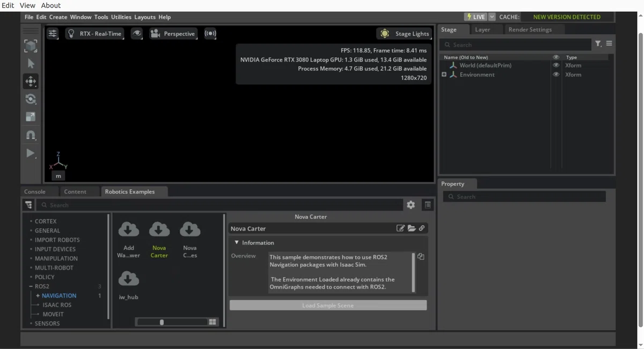Start simulation with the Play button
The width and height of the screenshot is (644, 349).
[31, 153]
